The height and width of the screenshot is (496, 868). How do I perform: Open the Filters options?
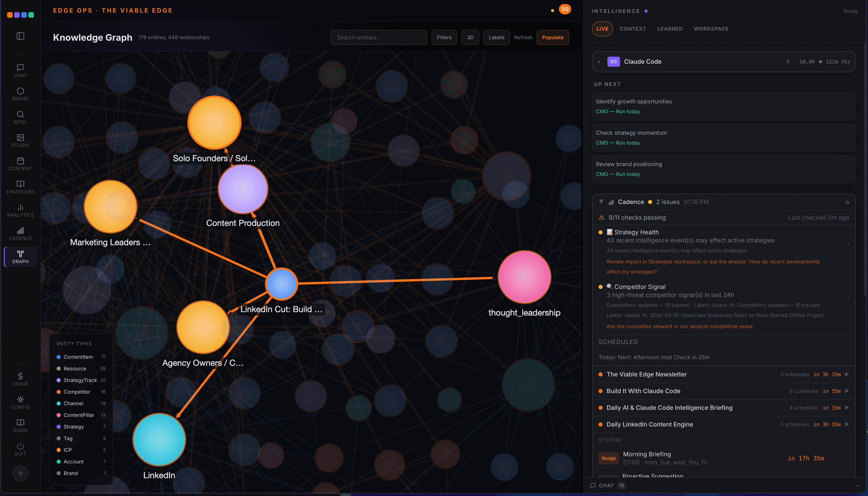[x=444, y=37]
